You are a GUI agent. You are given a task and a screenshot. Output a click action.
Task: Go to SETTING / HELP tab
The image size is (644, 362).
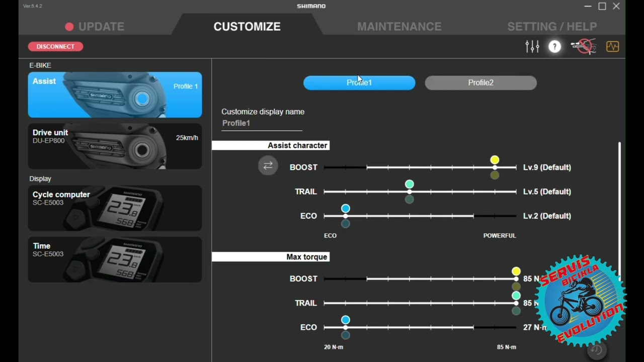(x=552, y=27)
